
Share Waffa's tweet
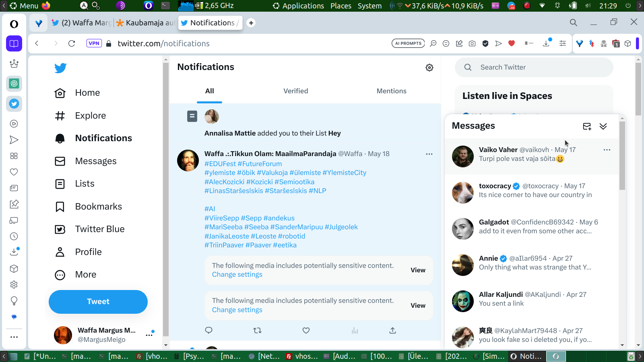tap(392, 330)
